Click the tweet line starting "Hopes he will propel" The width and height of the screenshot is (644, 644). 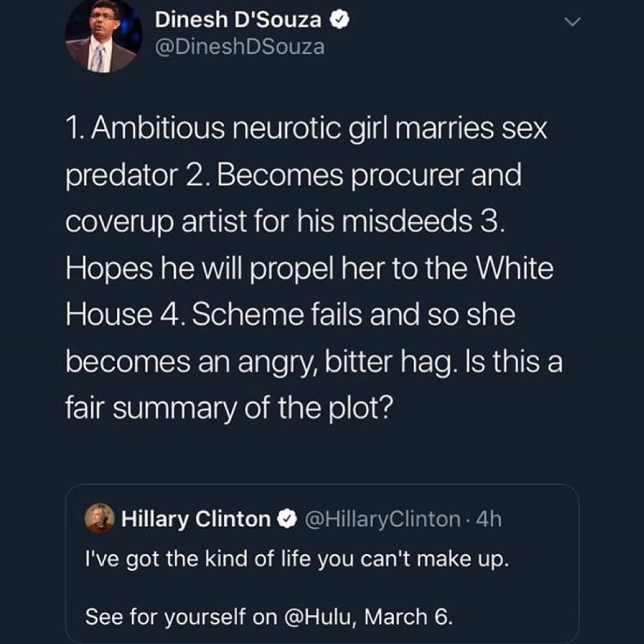pyautogui.click(x=309, y=268)
